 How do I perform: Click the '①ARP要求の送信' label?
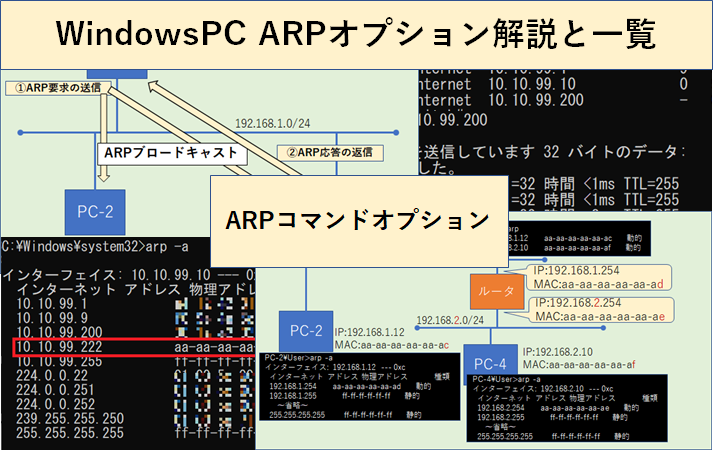tap(58, 88)
